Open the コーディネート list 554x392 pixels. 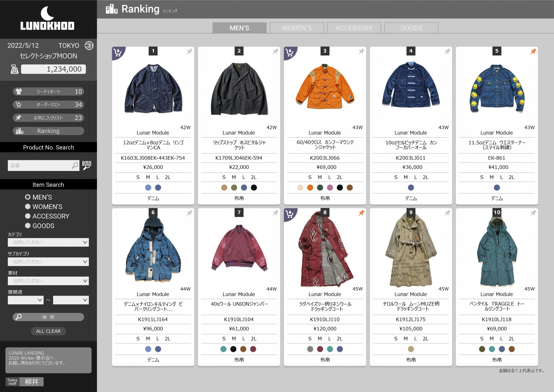pos(48,92)
